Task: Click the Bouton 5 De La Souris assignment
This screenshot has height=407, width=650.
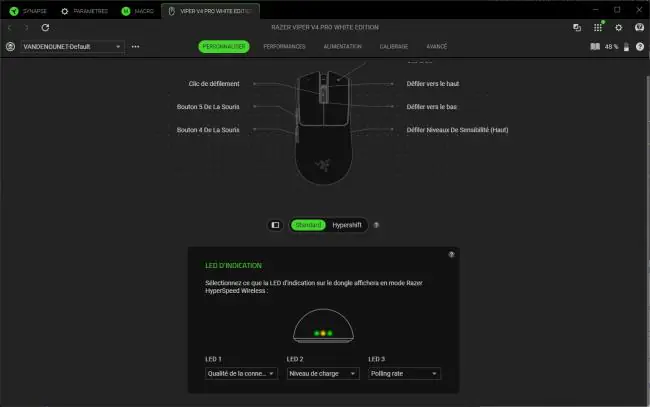Action: pyautogui.click(x=208, y=107)
